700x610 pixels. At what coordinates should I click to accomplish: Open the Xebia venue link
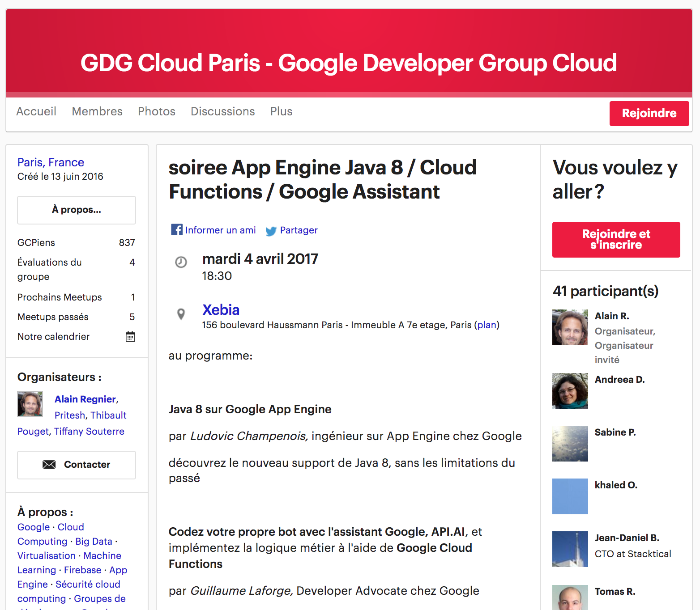pos(221,309)
